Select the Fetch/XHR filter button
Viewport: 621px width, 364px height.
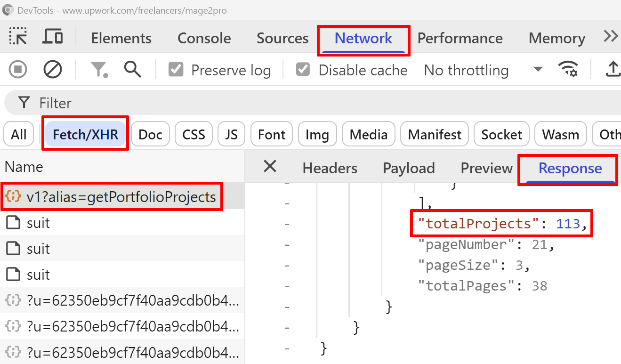85,135
